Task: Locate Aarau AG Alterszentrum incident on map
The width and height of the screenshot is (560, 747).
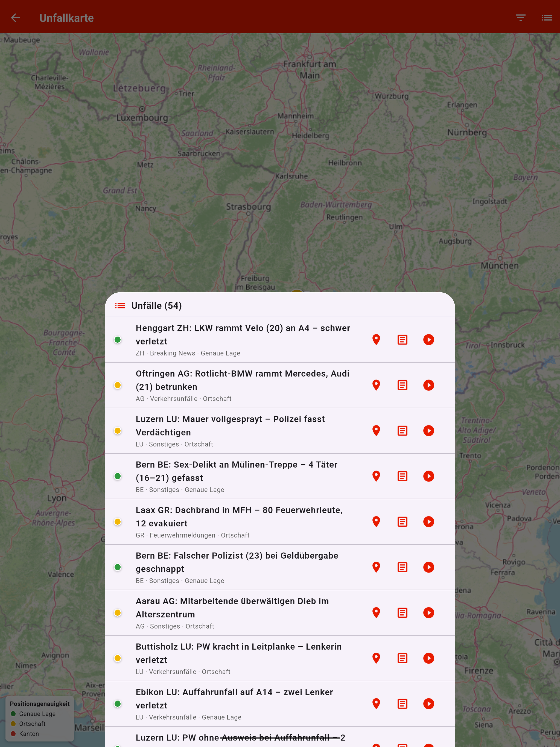Action: point(376,612)
